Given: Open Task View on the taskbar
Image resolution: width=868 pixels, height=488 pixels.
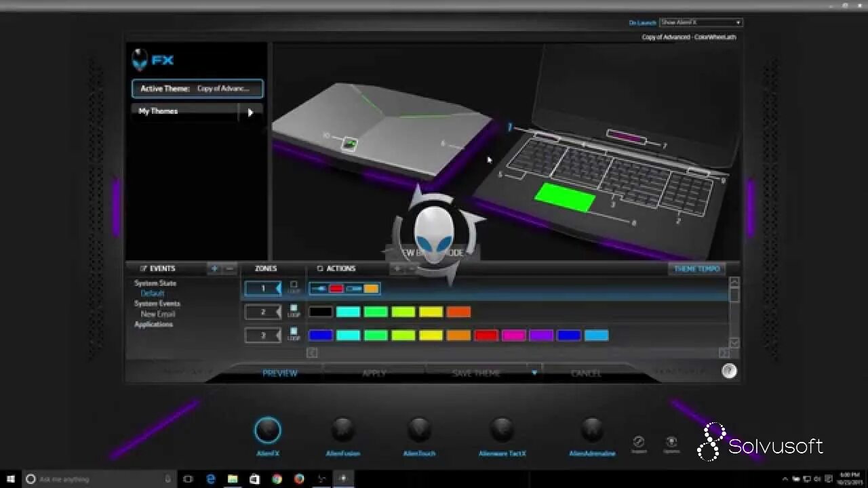Looking at the screenshot, I should (x=188, y=479).
